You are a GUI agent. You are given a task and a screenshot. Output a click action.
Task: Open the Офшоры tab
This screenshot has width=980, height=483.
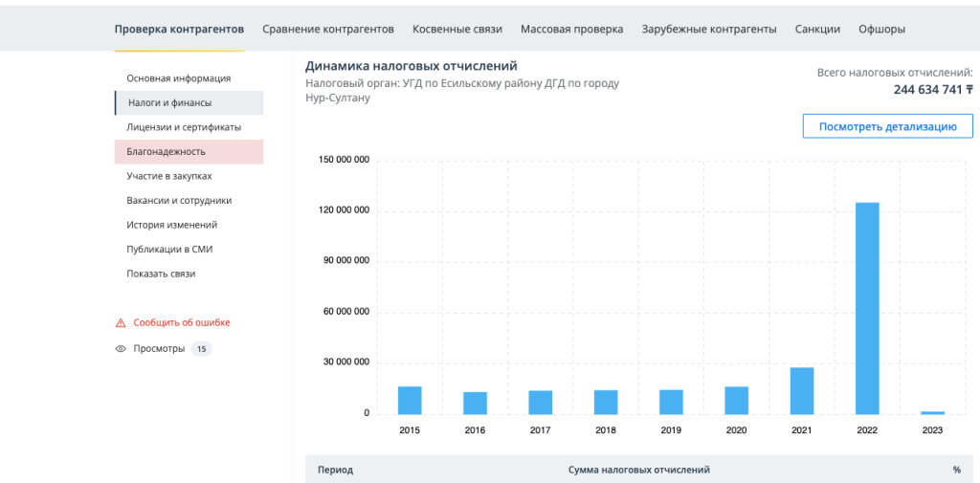click(x=881, y=29)
